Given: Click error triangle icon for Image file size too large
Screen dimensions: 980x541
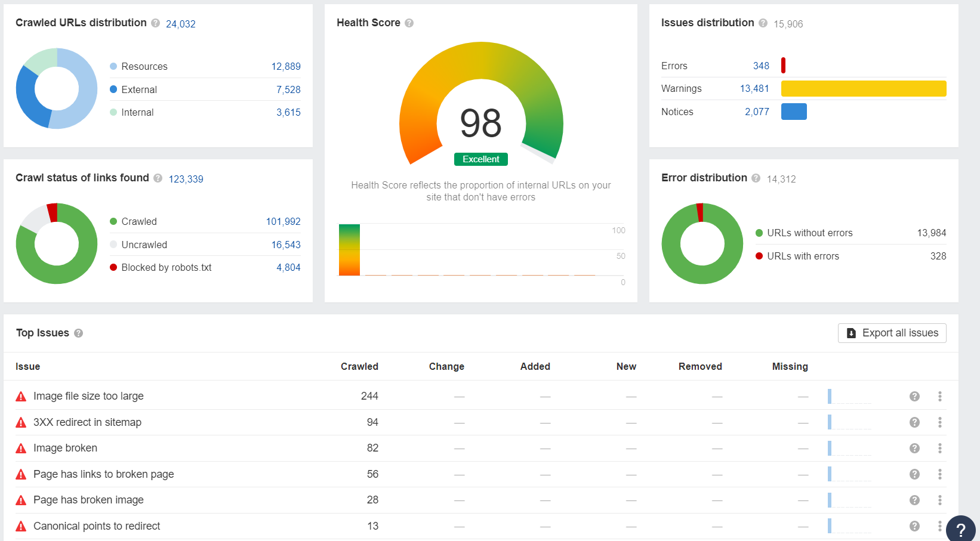Looking at the screenshot, I should [x=21, y=397].
